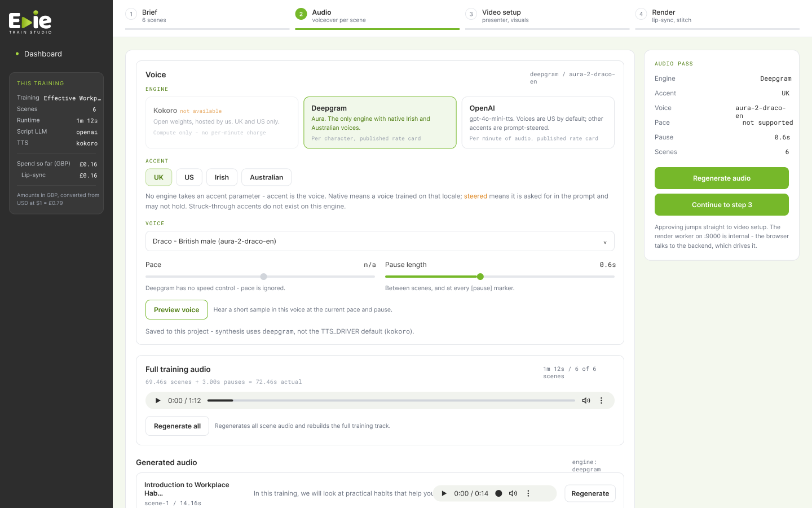812x508 pixels.
Task: Click the 'deepgram / aura-2-draco-en' voice label
Action: point(572,78)
